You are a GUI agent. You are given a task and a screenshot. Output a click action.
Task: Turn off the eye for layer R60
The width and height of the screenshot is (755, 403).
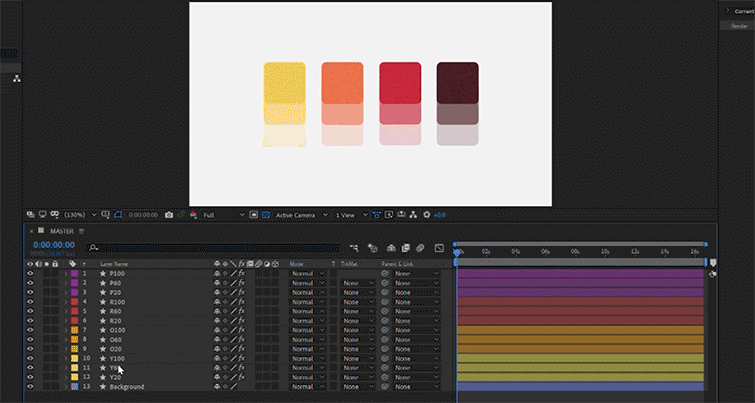pos(30,311)
